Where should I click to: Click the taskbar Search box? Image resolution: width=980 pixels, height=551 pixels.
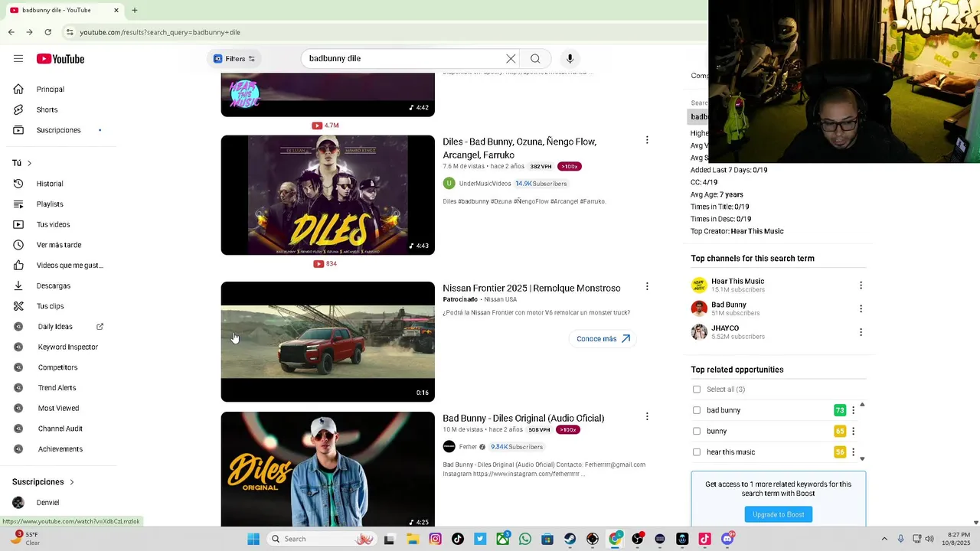(321, 539)
